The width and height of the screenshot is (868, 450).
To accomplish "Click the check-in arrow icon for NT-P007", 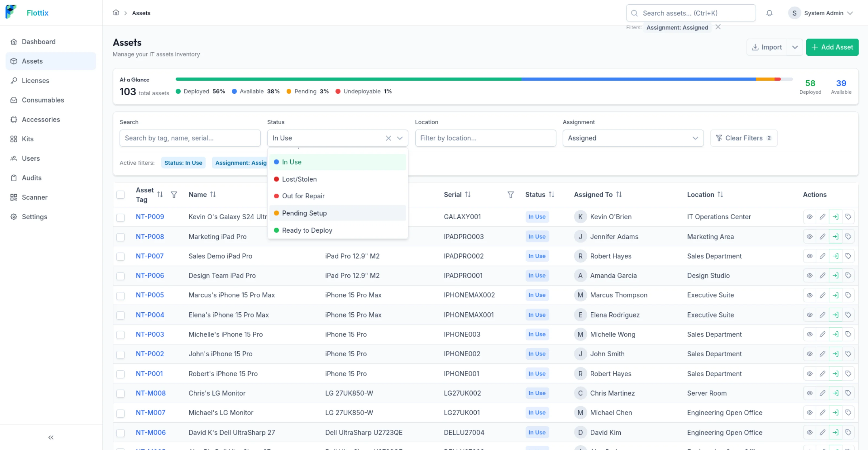I will click(835, 256).
